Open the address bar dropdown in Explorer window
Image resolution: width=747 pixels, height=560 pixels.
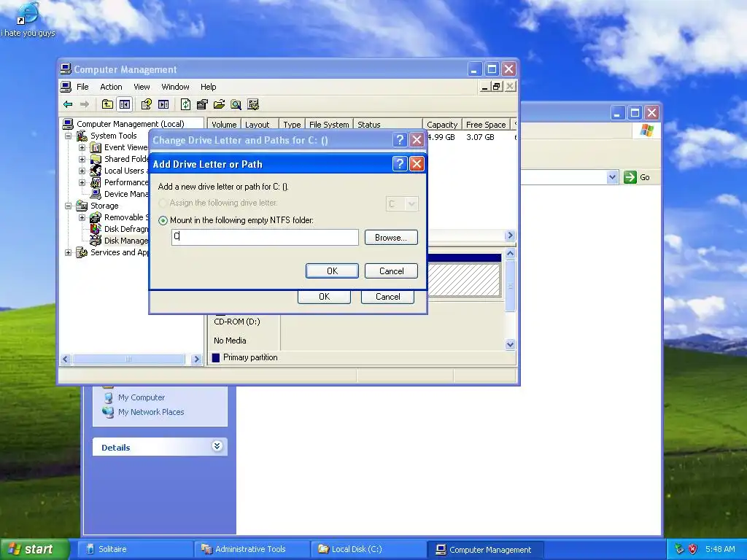coord(612,177)
